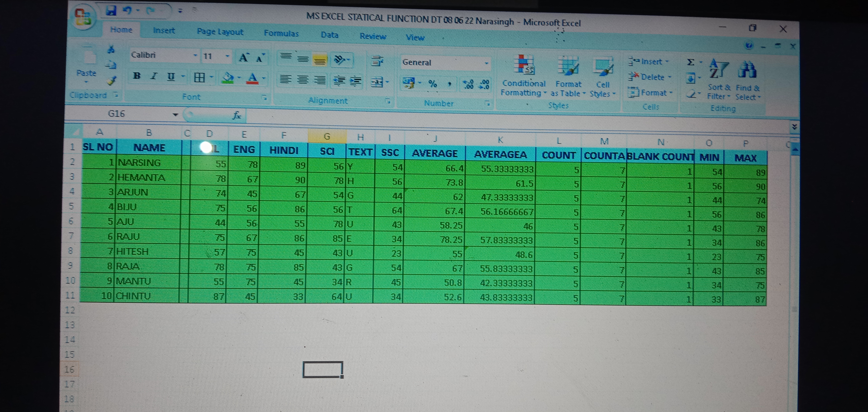Expand the General number format dropdown
Viewport: 868px width, 412px height.
point(486,63)
